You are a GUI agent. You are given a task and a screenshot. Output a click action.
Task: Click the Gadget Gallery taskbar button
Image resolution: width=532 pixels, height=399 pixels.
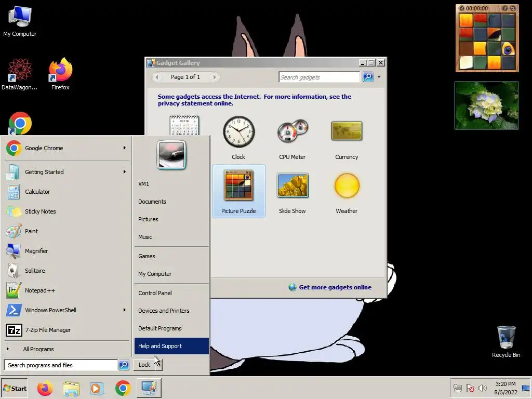(x=149, y=388)
